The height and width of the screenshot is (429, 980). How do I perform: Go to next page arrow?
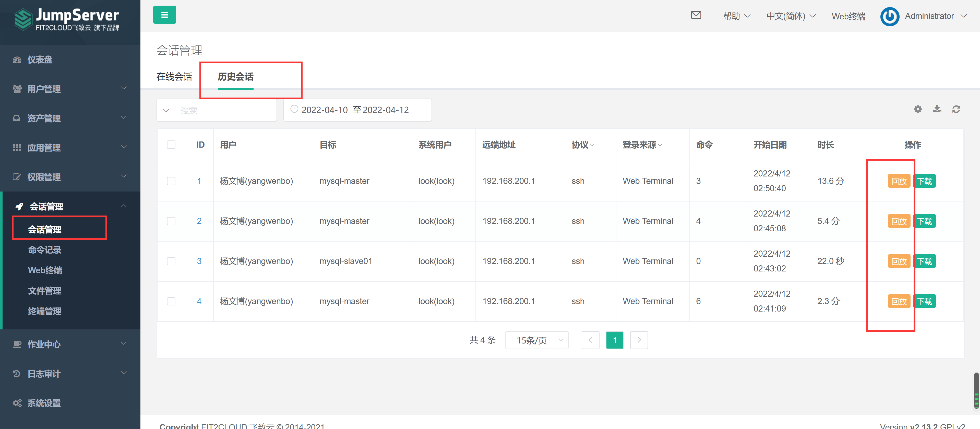(639, 340)
